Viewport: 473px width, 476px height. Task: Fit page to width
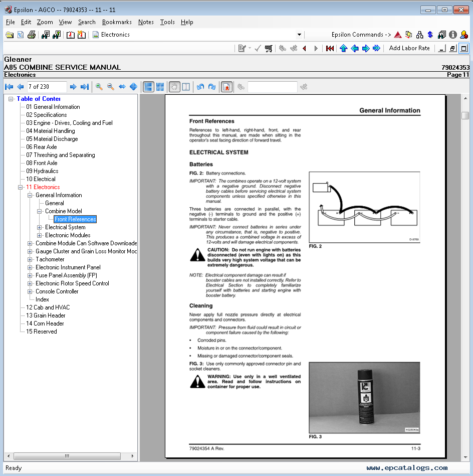[x=122, y=87]
